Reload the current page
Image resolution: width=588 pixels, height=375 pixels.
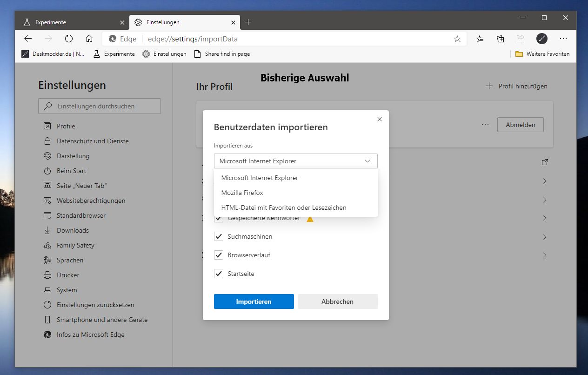[69, 39]
